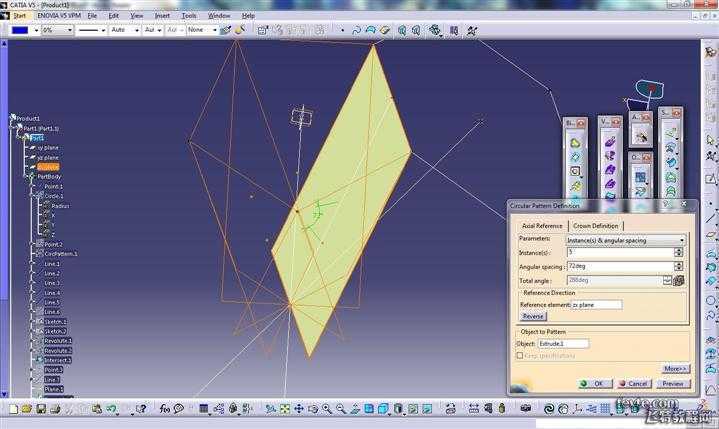719x429 pixels.
Task: Open the first Auto line thickness dropdown
Action: coord(137,30)
